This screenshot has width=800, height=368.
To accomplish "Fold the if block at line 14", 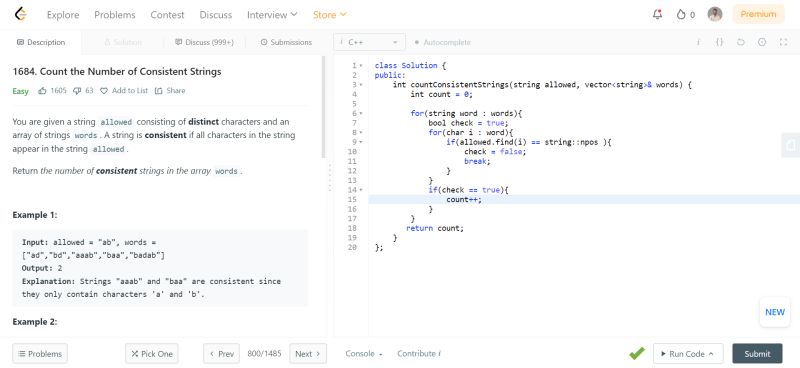I will pos(361,190).
